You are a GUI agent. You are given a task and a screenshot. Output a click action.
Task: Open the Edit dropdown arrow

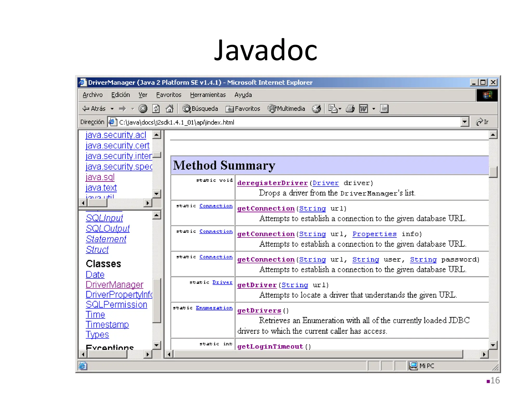pyautogui.click(x=374, y=109)
